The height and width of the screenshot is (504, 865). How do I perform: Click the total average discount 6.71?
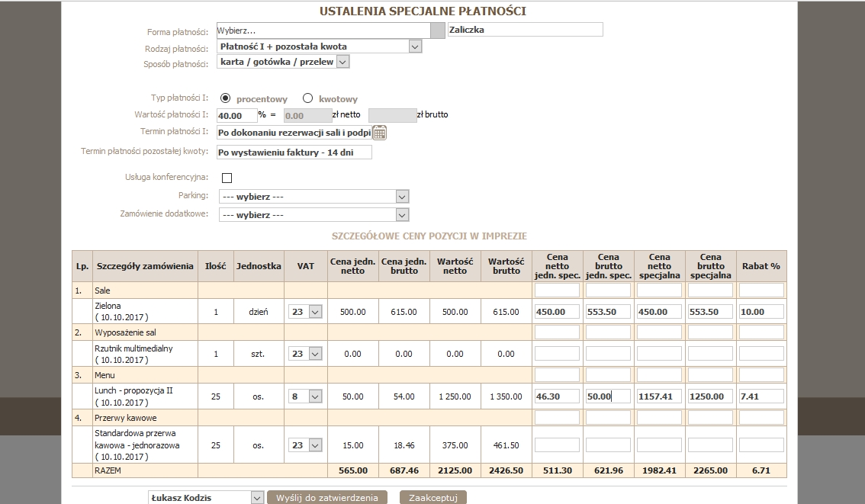click(x=761, y=470)
